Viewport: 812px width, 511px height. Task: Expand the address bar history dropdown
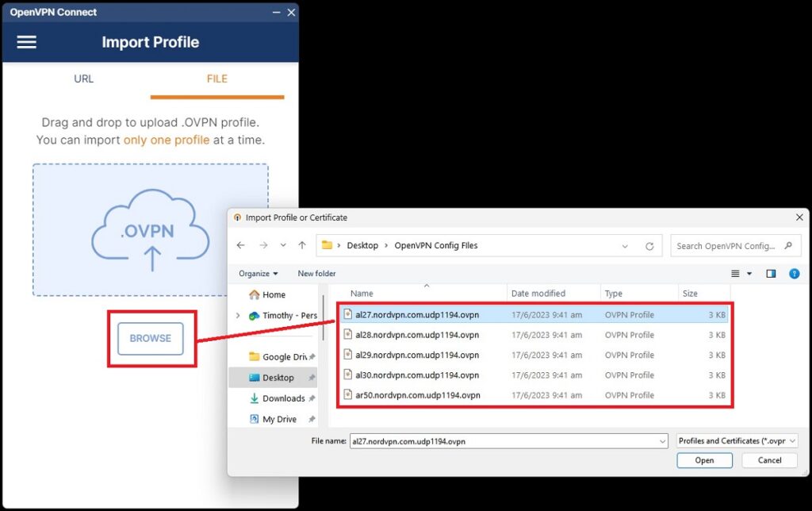625,246
